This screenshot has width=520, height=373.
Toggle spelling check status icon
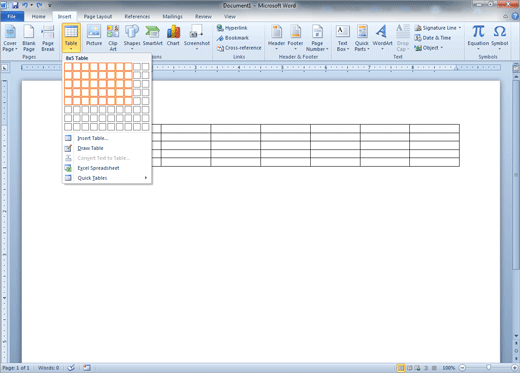(71, 368)
